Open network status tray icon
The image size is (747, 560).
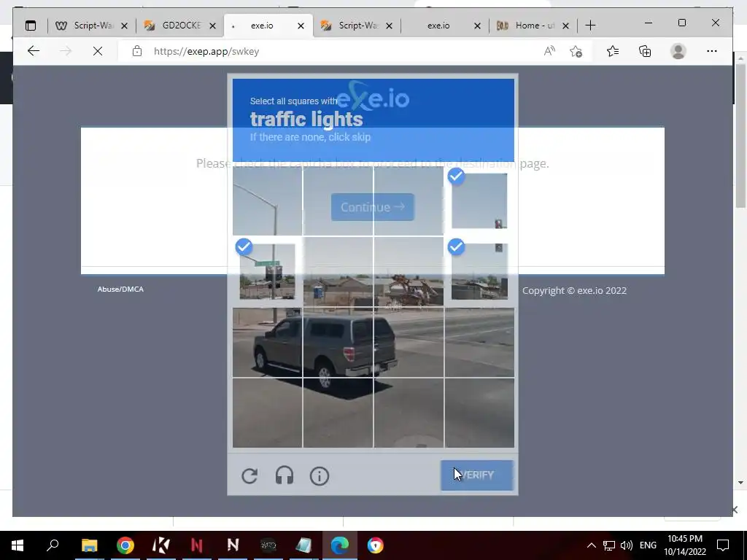[x=609, y=545]
